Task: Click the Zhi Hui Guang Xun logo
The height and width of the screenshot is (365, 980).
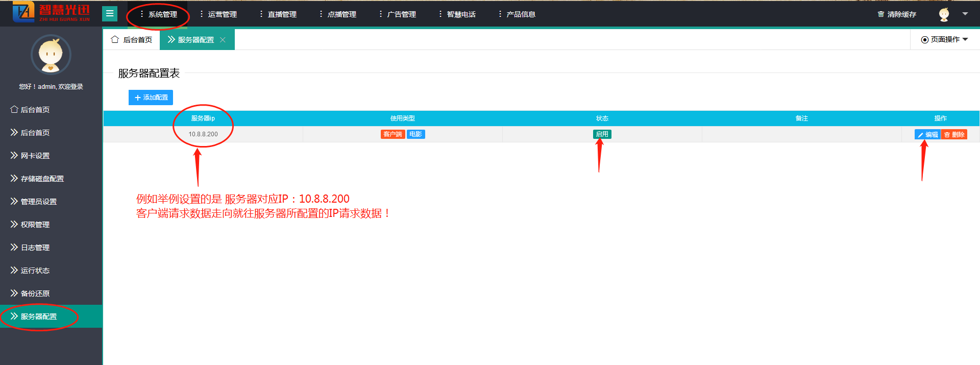Action: pos(51,12)
